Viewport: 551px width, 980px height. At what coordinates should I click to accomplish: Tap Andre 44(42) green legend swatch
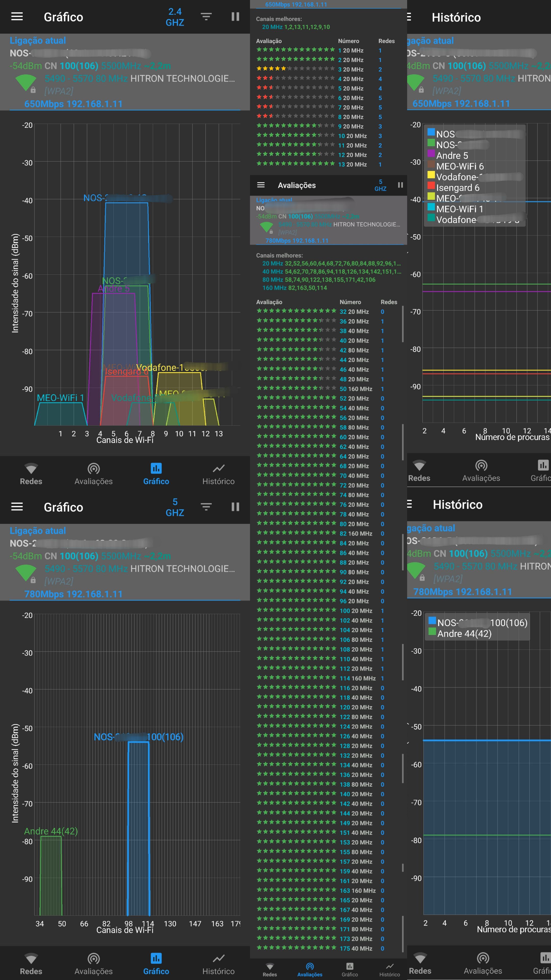pos(432,631)
